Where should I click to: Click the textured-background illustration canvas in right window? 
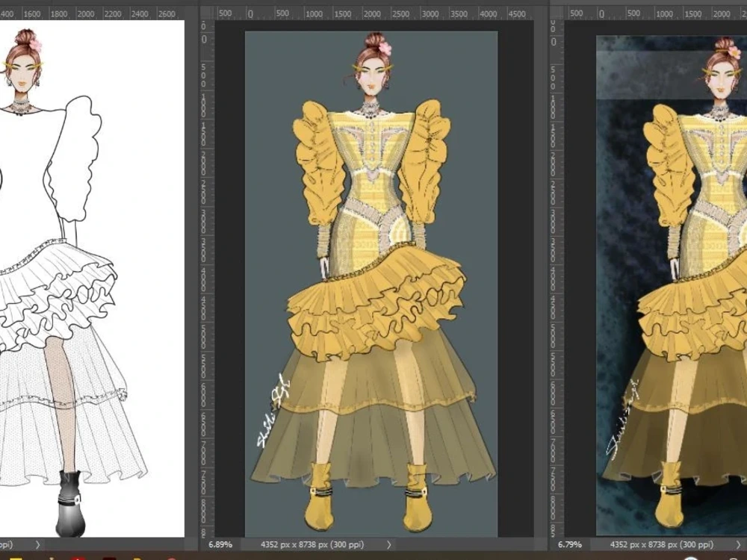coord(672,285)
